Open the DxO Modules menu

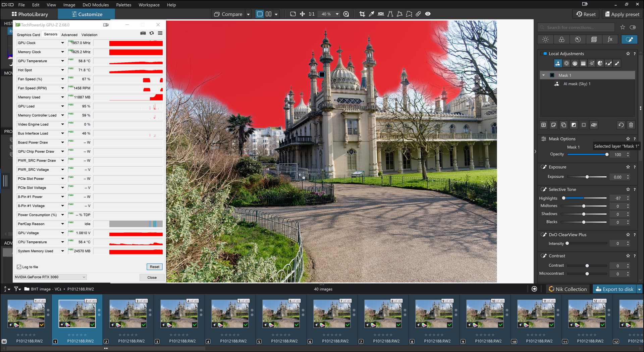pyautogui.click(x=96, y=5)
